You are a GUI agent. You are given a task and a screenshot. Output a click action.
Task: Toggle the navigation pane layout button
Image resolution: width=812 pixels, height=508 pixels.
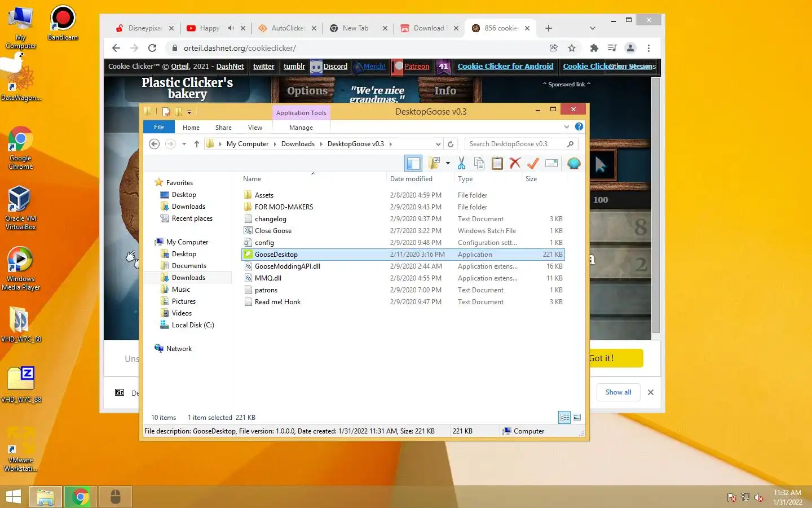click(413, 164)
